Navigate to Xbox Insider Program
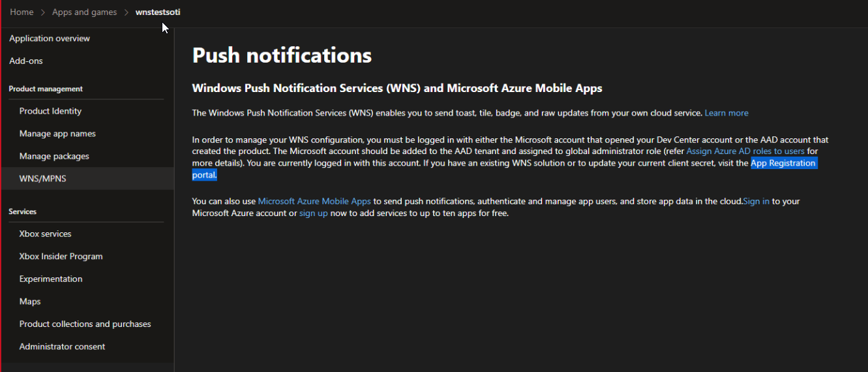 tap(61, 256)
